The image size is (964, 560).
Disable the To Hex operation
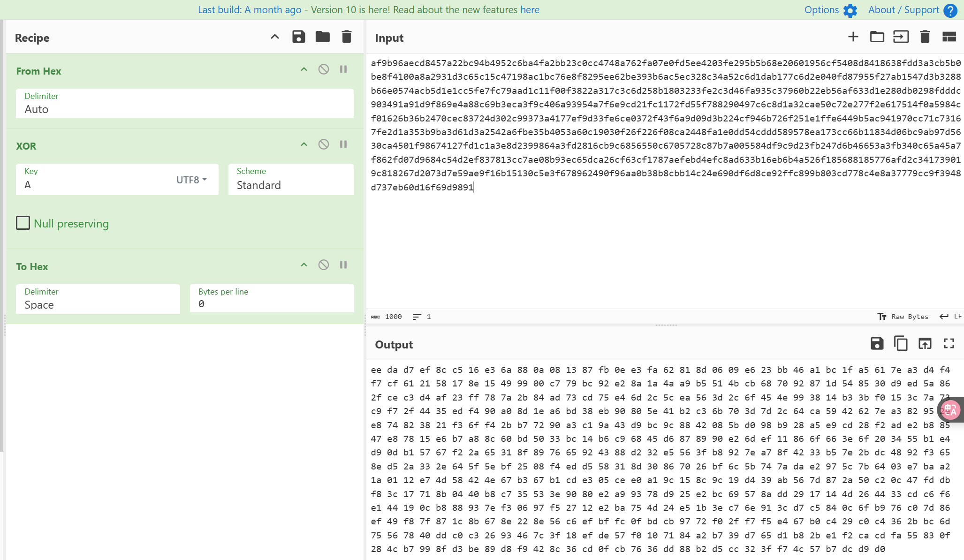324,265
